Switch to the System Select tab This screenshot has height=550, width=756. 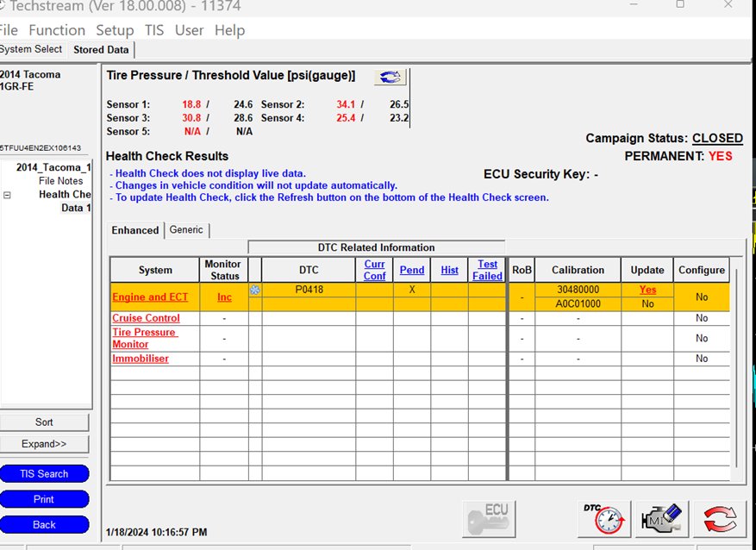click(x=31, y=49)
